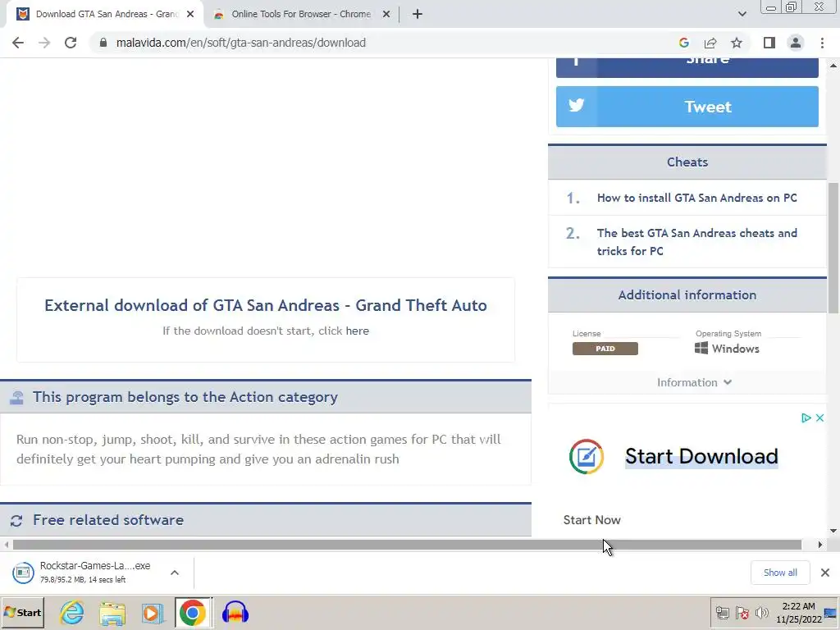840x630 pixels.
Task: Click the horizontal scrollbar thumb
Action: pyautogui.click(x=407, y=545)
